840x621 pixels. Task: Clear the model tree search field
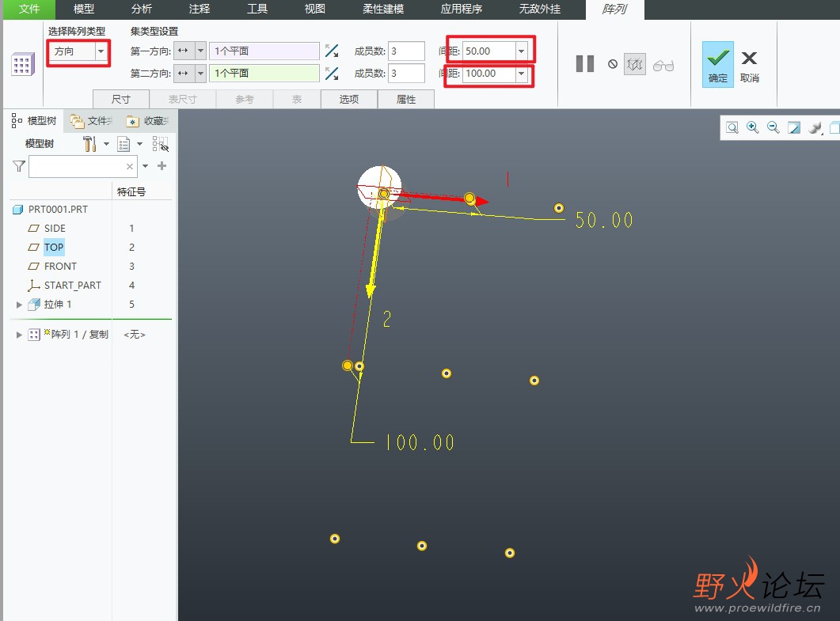[130, 166]
